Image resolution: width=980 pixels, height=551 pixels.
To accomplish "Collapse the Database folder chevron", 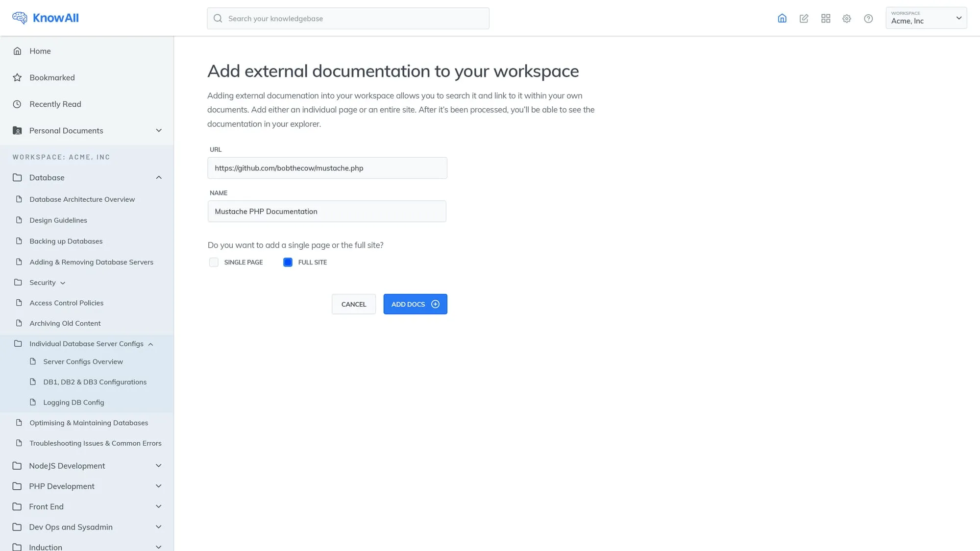I will point(158,178).
